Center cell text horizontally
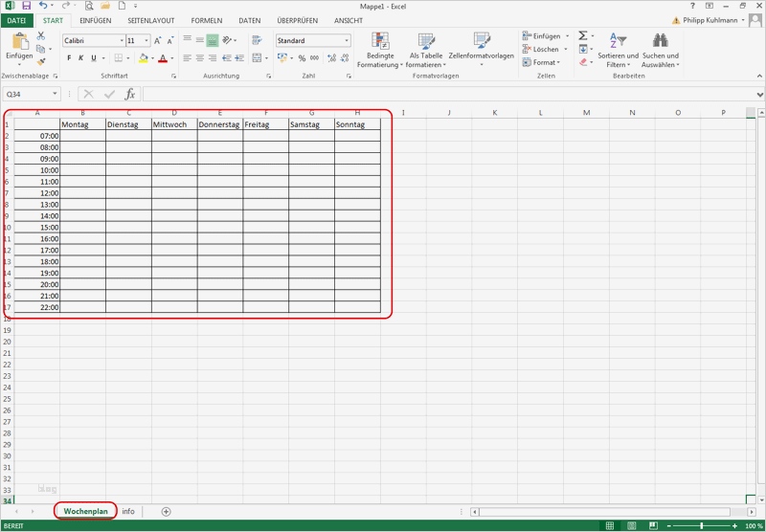766x532 pixels. [200, 58]
